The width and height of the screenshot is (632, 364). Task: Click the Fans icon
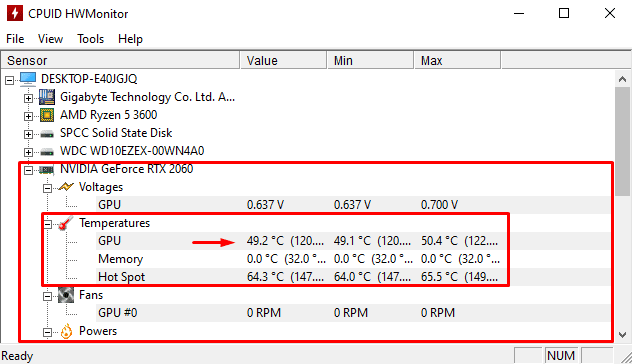(66, 295)
